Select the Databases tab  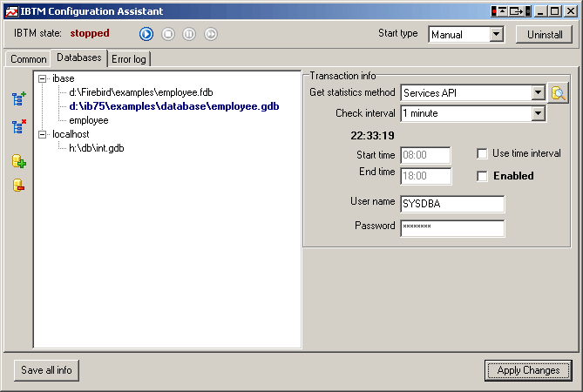coord(78,57)
